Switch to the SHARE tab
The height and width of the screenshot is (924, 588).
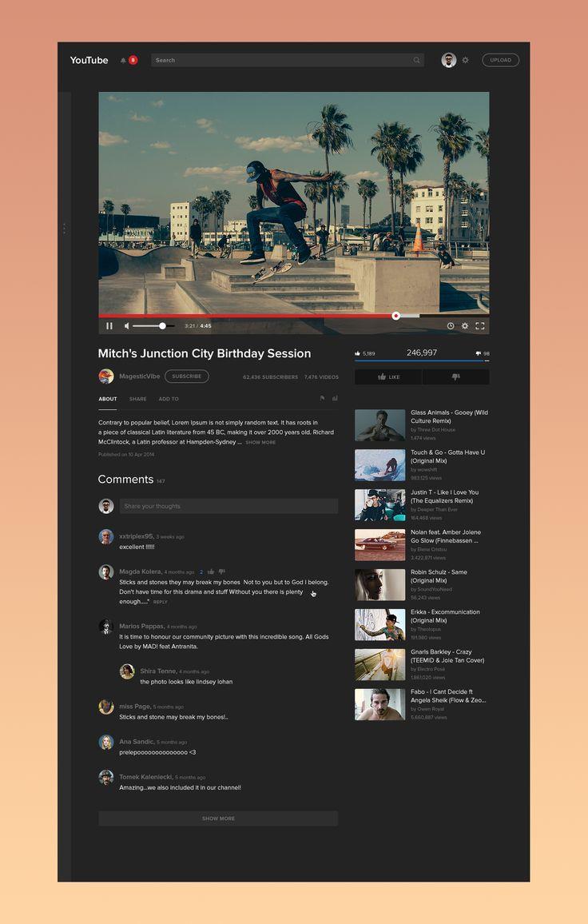point(137,399)
